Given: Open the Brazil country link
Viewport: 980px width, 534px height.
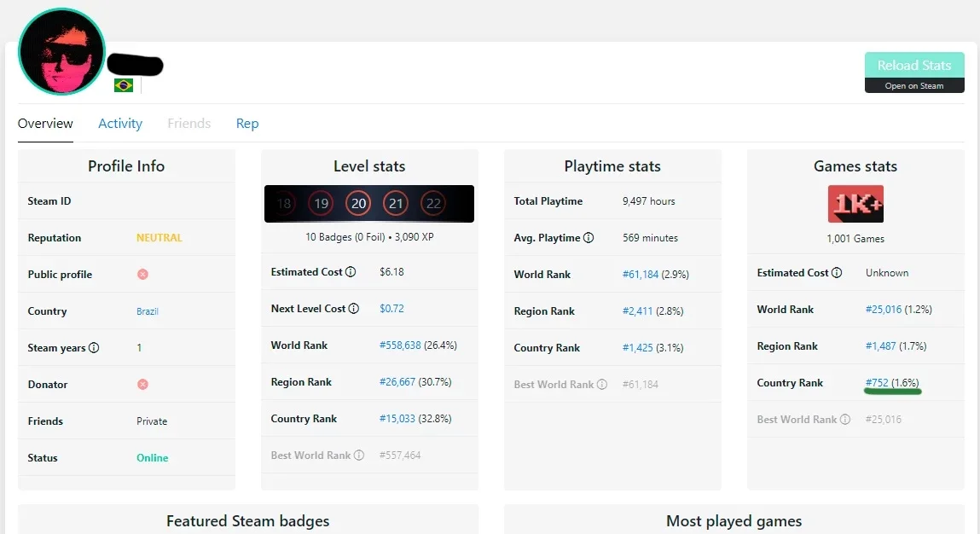Looking at the screenshot, I should coord(148,311).
